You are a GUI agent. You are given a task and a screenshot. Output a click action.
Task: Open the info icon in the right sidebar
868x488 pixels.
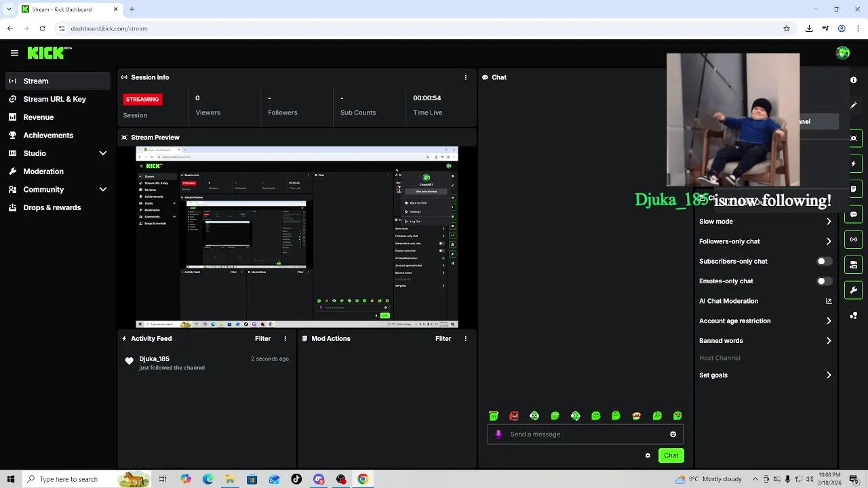click(854, 80)
